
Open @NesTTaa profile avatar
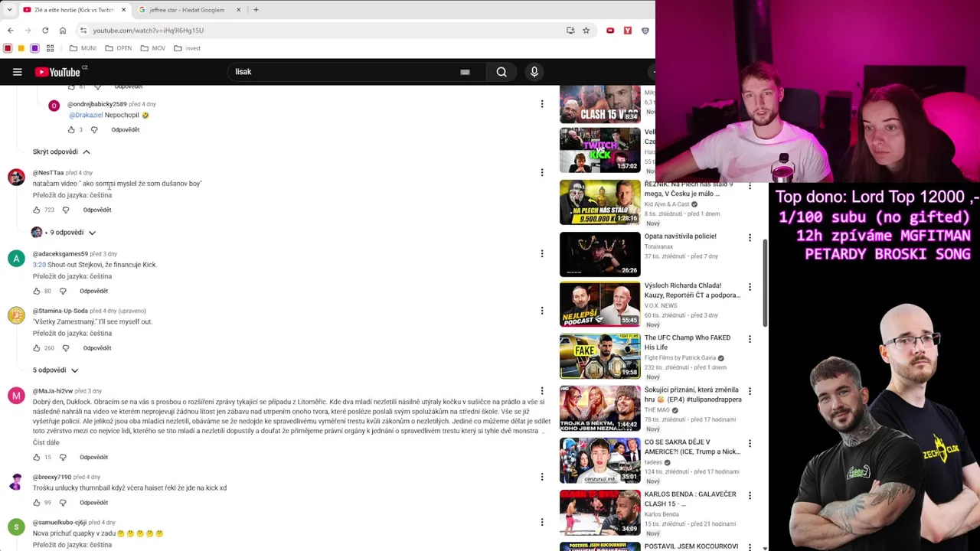coord(16,177)
